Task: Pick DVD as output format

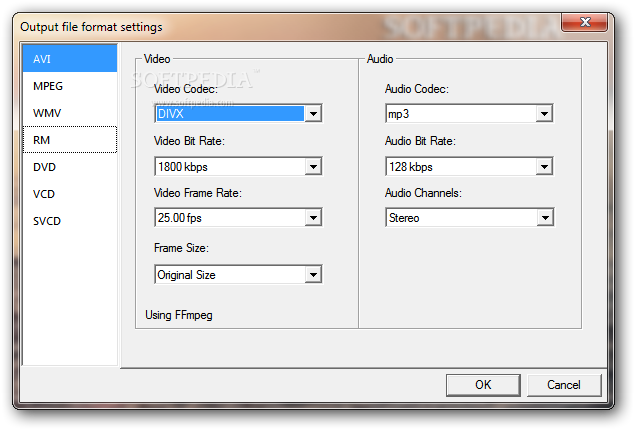Action: point(70,167)
